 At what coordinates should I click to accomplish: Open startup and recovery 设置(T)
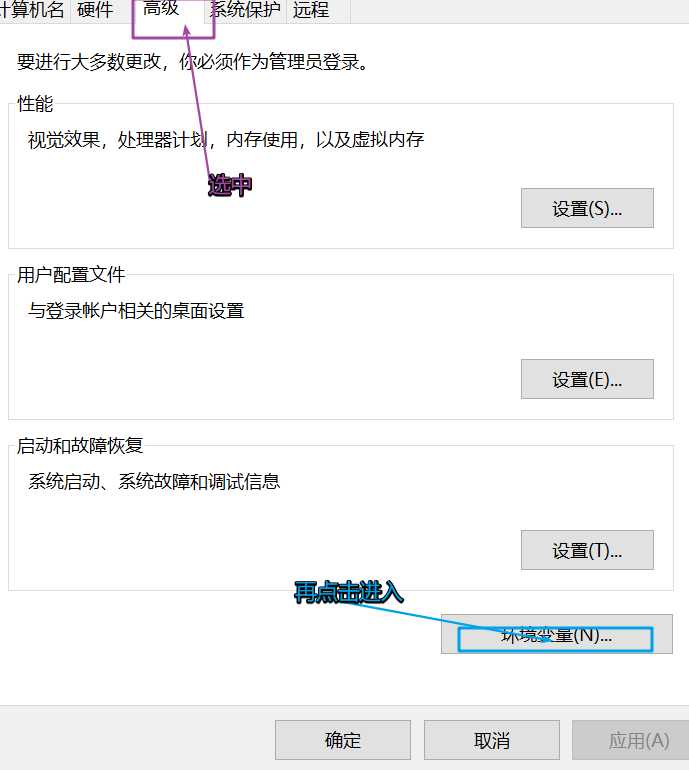click(x=587, y=550)
